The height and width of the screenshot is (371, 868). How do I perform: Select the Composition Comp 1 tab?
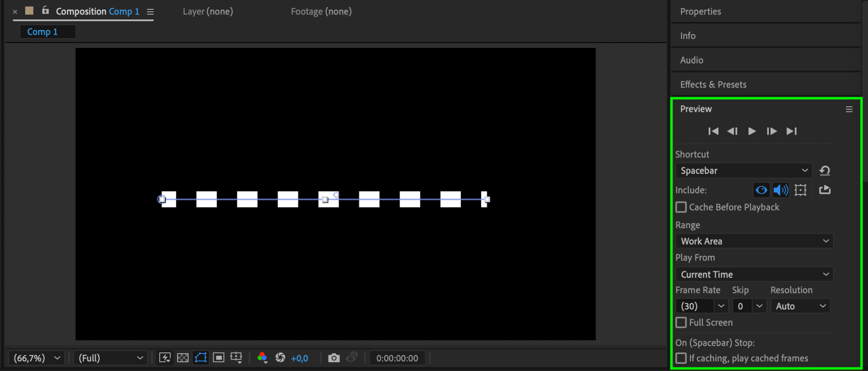coord(97,11)
